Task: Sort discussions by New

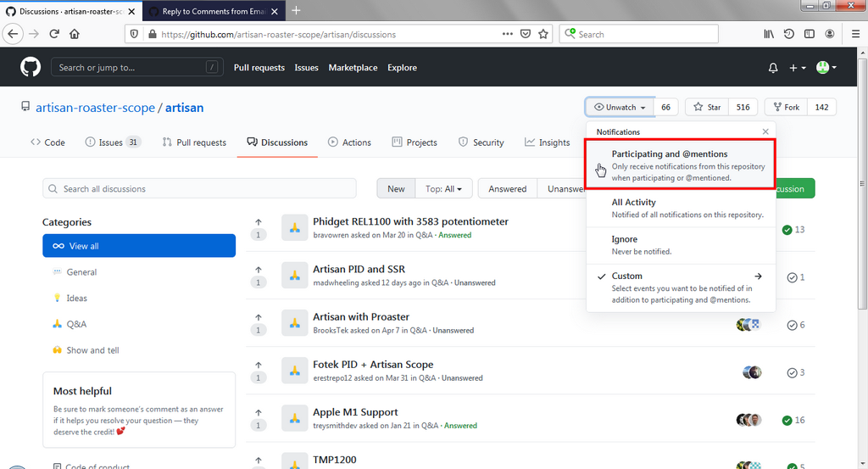Action: [x=396, y=189]
